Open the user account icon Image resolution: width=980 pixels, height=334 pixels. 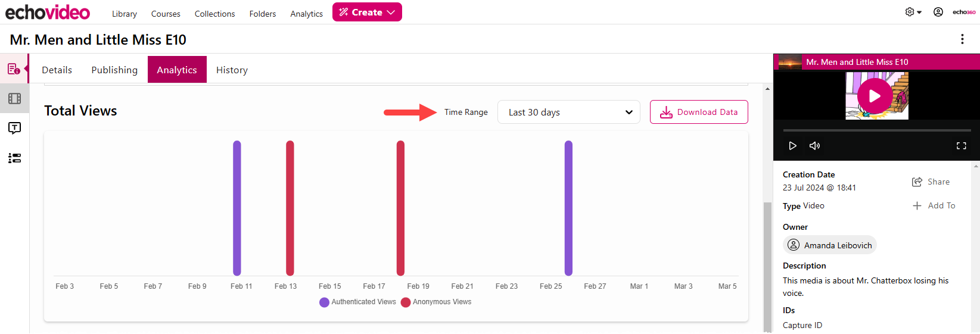[938, 12]
